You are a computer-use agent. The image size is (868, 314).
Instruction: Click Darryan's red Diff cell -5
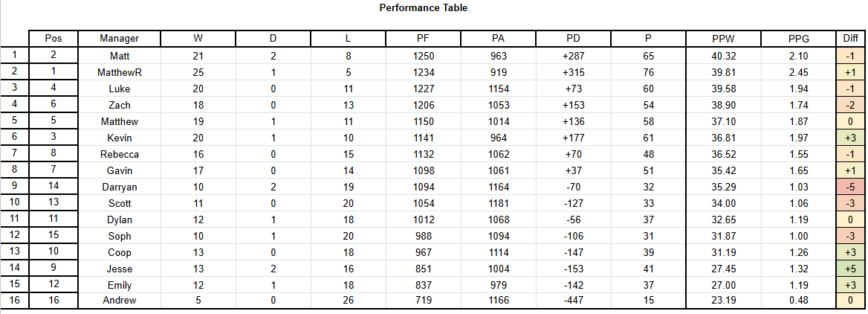851,188
